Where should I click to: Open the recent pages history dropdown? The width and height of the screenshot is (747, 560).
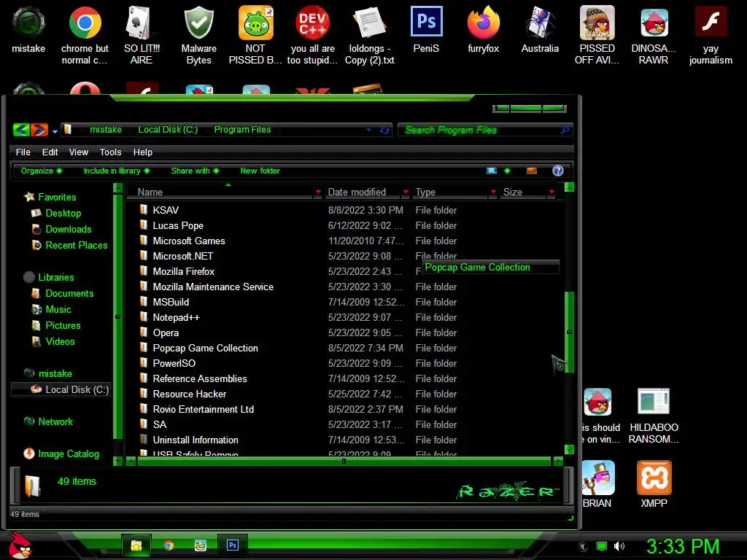pos(55,131)
